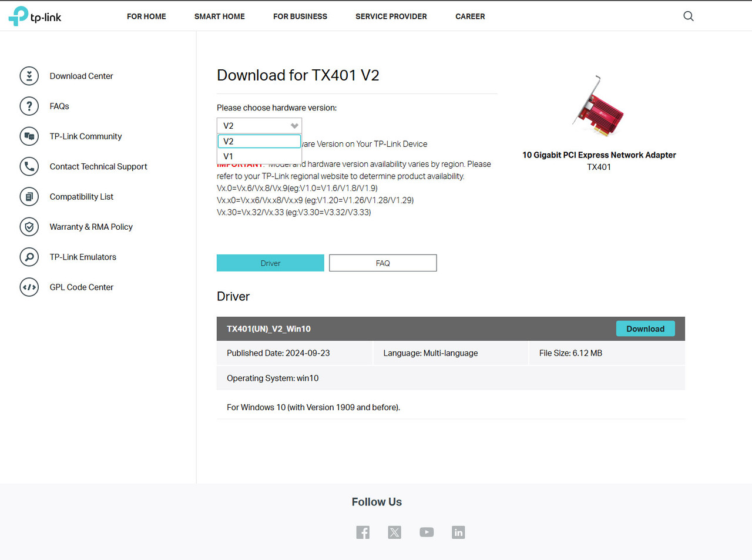This screenshot has height=560, width=752.
Task: Open the TP-Link Emulators link
Action: tap(83, 257)
